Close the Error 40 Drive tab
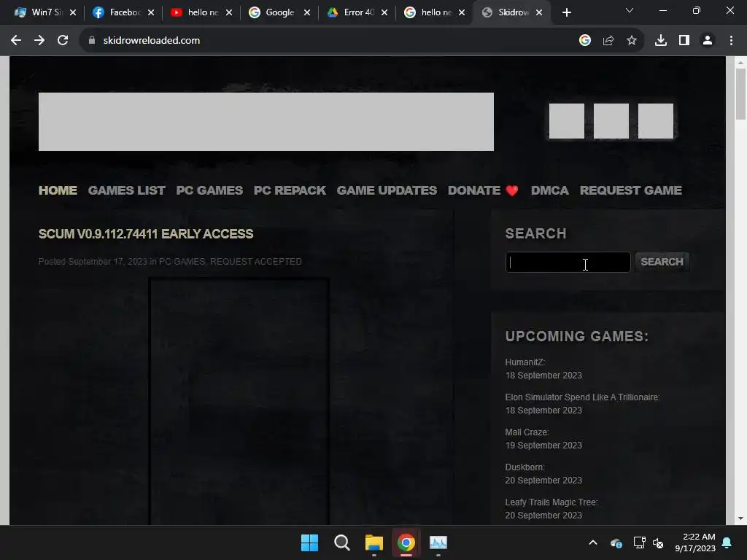747x560 pixels. coord(384,12)
